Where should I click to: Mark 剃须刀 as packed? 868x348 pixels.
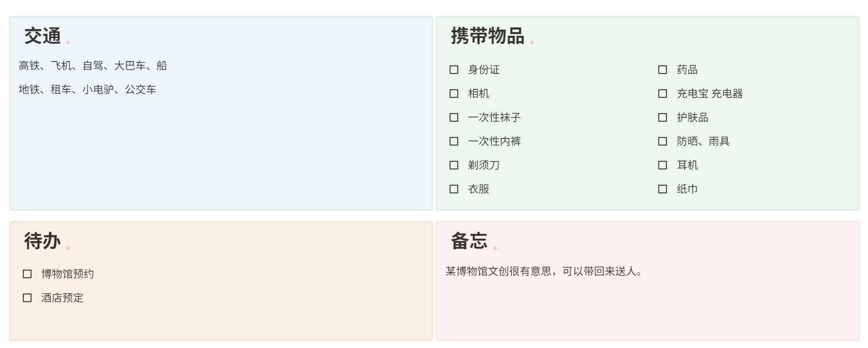454,165
